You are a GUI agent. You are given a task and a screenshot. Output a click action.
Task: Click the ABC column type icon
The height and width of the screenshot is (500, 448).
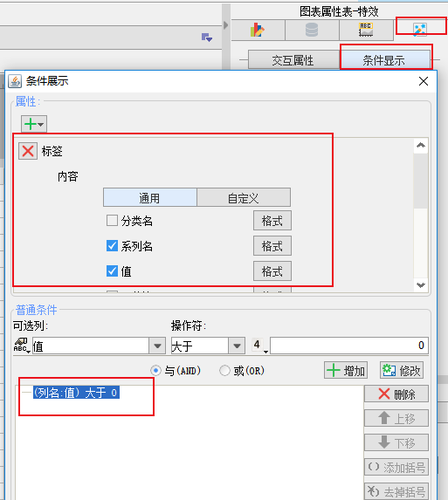[x=21, y=346]
